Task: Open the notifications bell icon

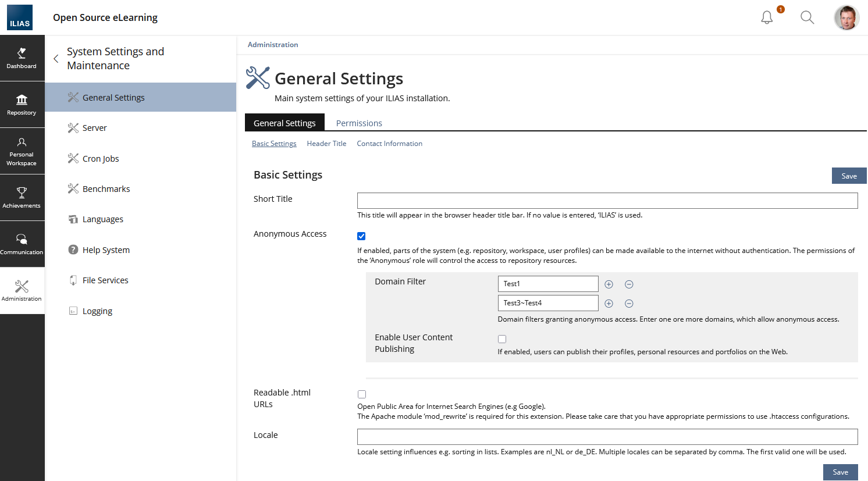Action: click(x=767, y=17)
